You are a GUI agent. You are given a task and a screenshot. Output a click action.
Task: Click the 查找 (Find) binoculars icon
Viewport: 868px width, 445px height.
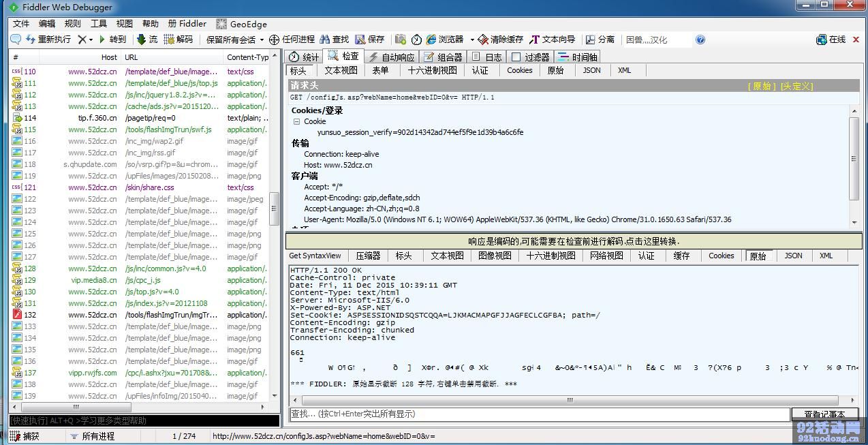pyautogui.click(x=326, y=40)
